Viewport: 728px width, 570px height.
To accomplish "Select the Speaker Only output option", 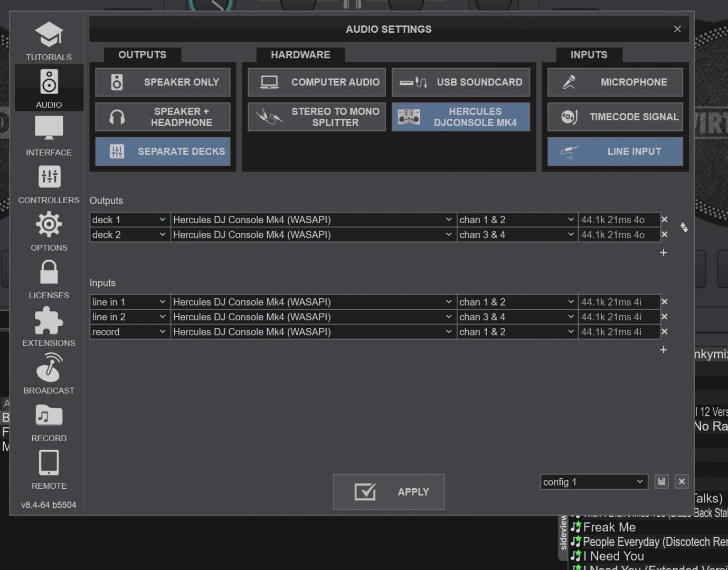I will [163, 82].
